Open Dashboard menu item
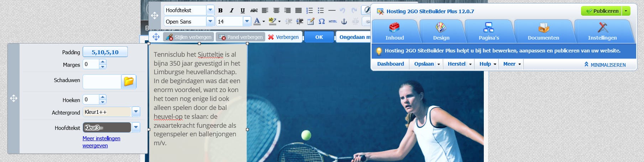644x162 pixels. tap(391, 64)
